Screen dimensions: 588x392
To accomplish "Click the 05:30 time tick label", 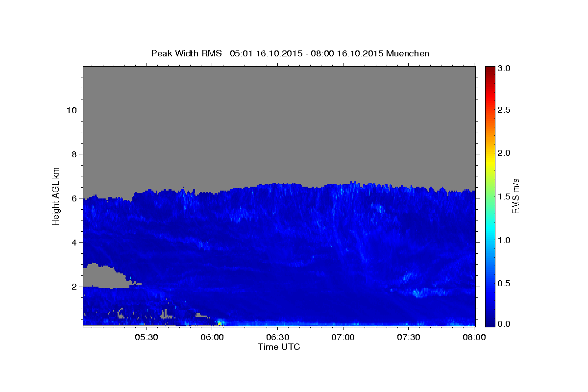I will point(146,337).
